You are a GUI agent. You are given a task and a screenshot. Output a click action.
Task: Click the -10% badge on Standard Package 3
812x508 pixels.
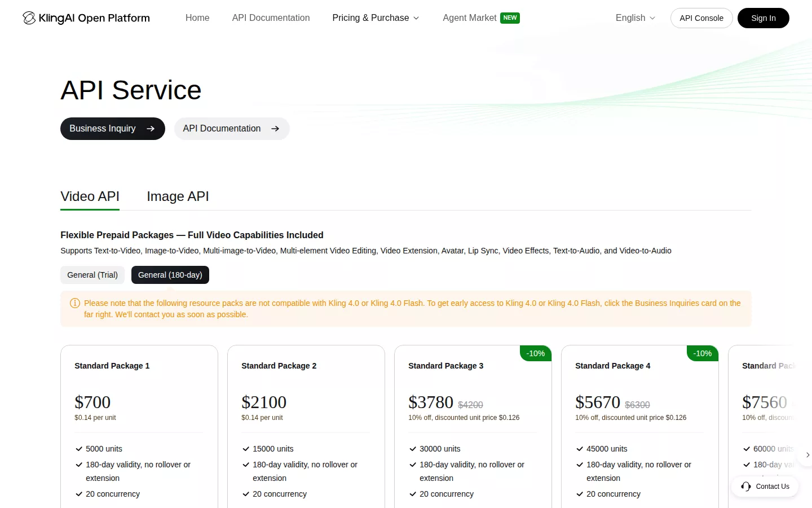point(536,353)
